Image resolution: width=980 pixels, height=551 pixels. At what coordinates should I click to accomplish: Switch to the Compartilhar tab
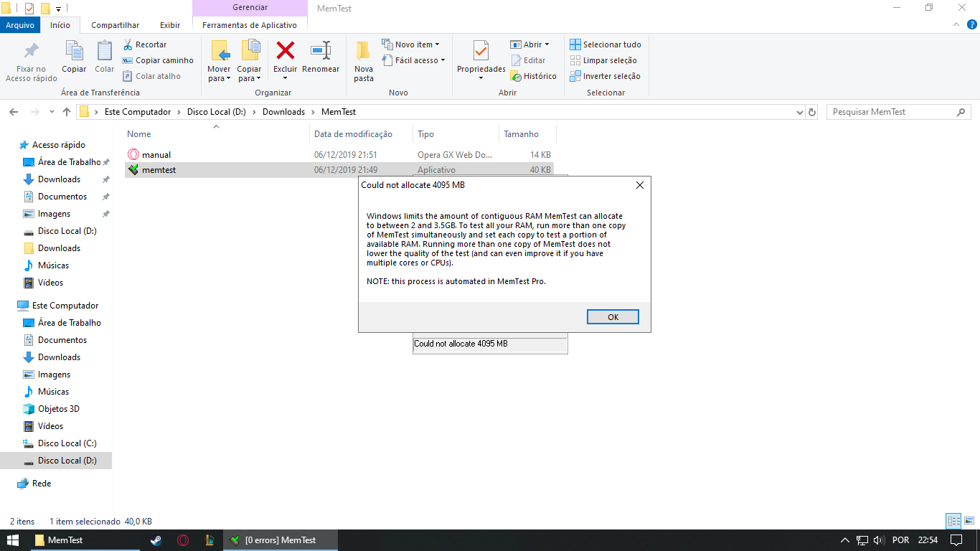[116, 25]
